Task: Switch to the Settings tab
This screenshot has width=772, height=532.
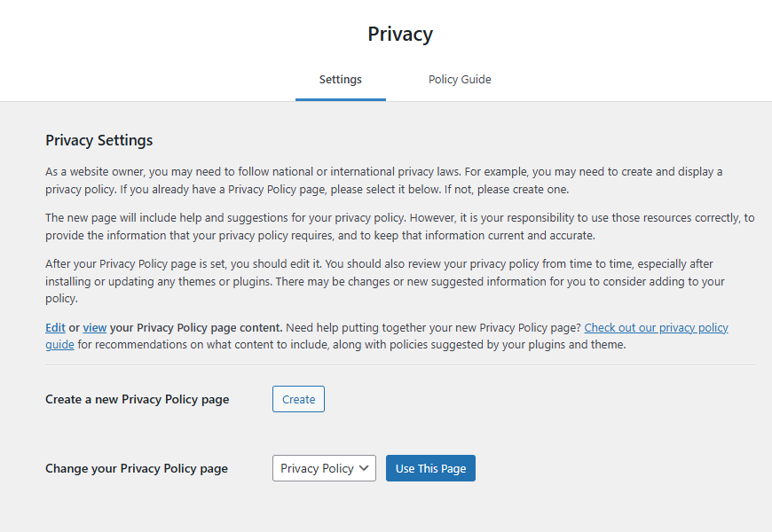Action: coord(340,80)
